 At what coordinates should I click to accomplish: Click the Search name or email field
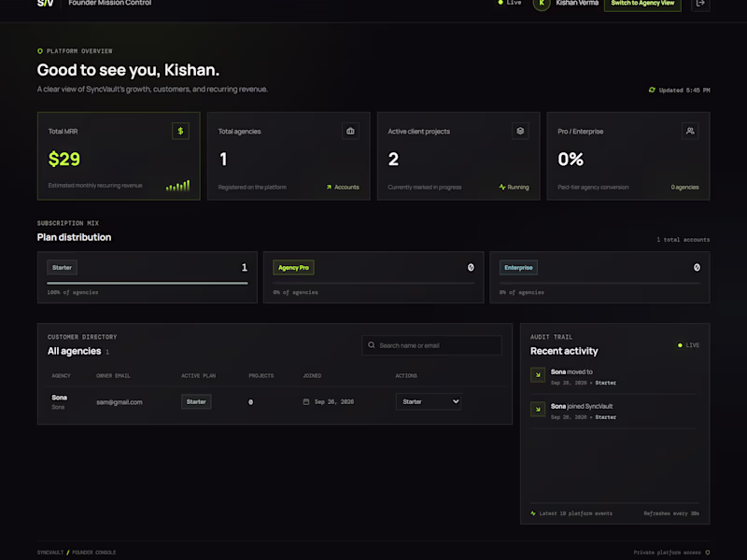click(x=431, y=345)
